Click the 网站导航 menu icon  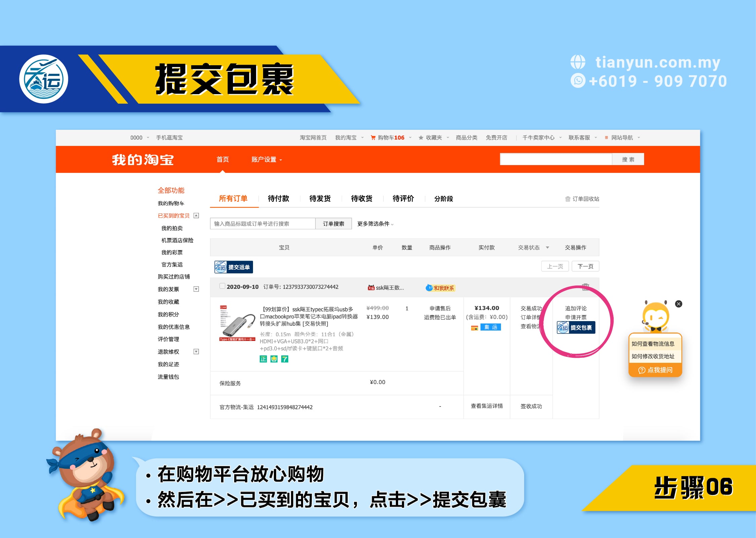[606, 138]
